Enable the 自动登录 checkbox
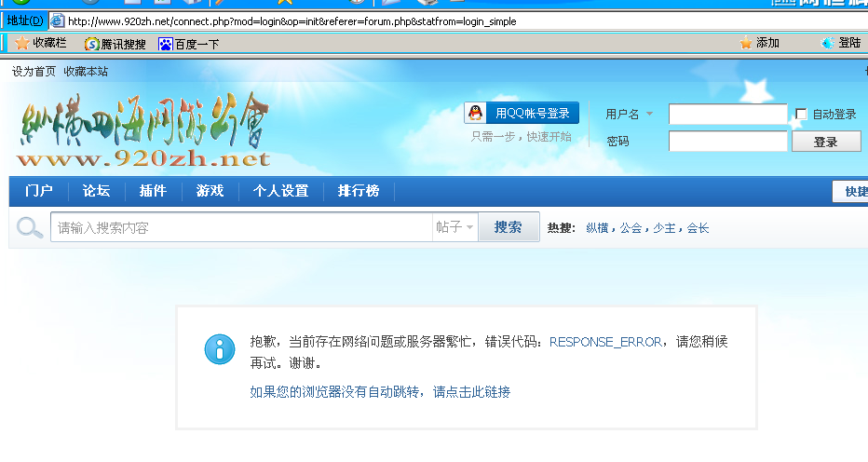 [x=801, y=115]
